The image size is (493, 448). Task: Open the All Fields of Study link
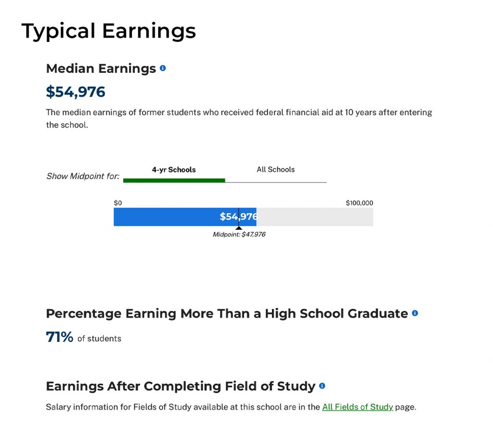click(x=358, y=407)
